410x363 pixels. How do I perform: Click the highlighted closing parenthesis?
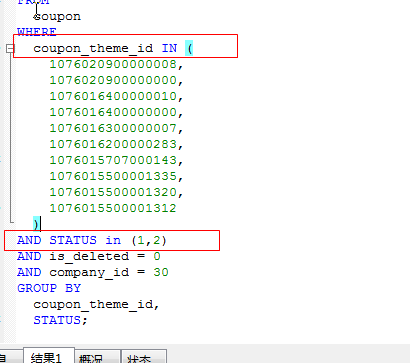(36, 224)
